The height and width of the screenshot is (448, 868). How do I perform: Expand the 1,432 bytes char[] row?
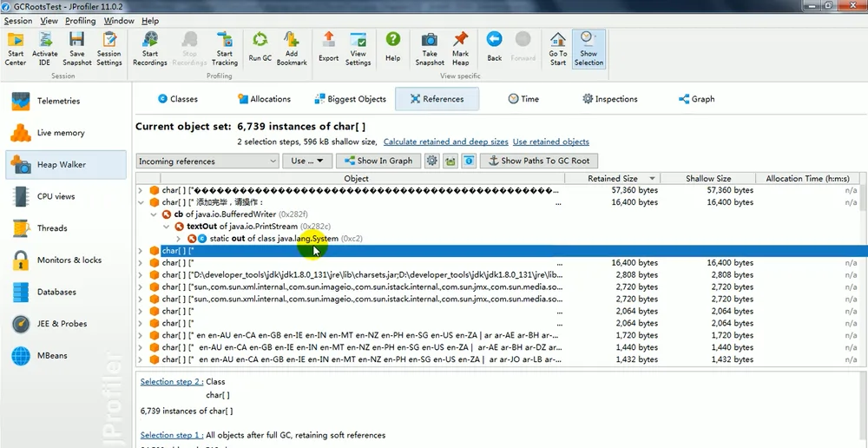click(141, 360)
